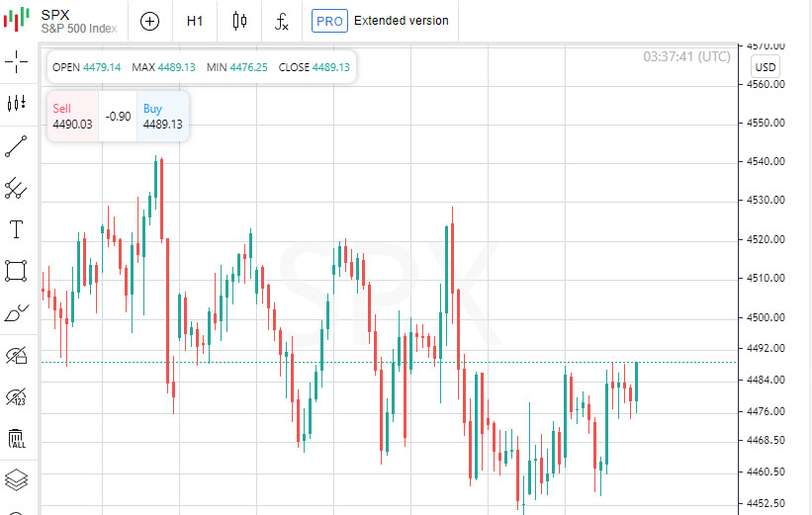Screen dimensions: 812x515
Task: Select the trend line drawing tool
Action: tap(17, 145)
